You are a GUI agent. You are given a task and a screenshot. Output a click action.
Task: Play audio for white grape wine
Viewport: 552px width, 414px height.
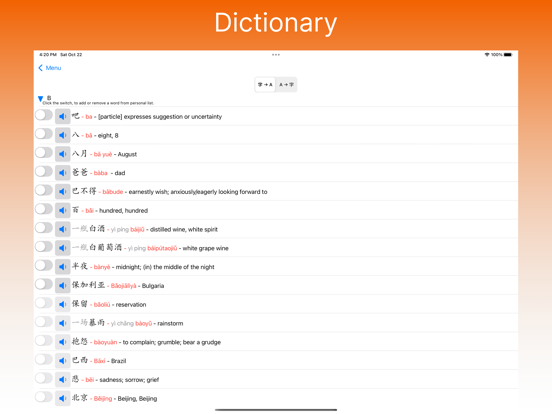pyautogui.click(x=63, y=248)
